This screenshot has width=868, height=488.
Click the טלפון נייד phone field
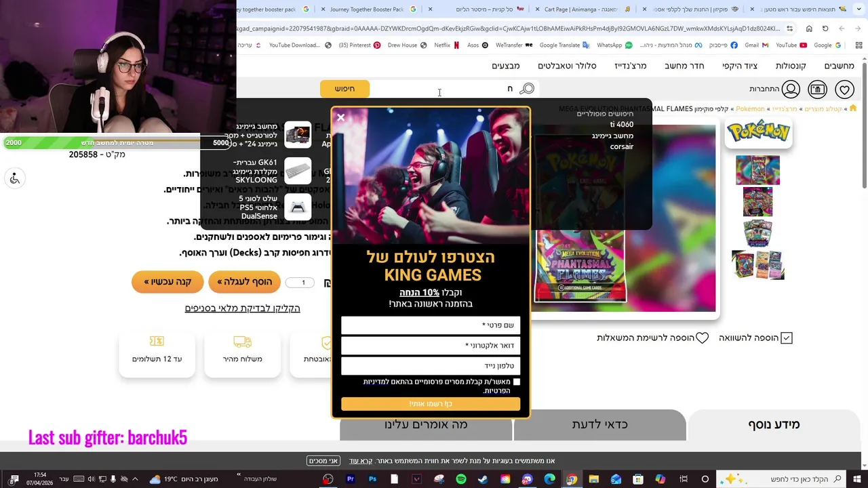tap(431, 366)
